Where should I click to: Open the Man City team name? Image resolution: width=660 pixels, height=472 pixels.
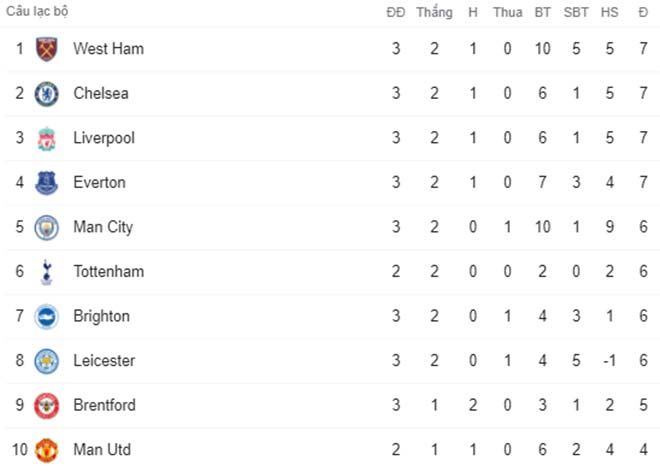click(x=103, y=227)
